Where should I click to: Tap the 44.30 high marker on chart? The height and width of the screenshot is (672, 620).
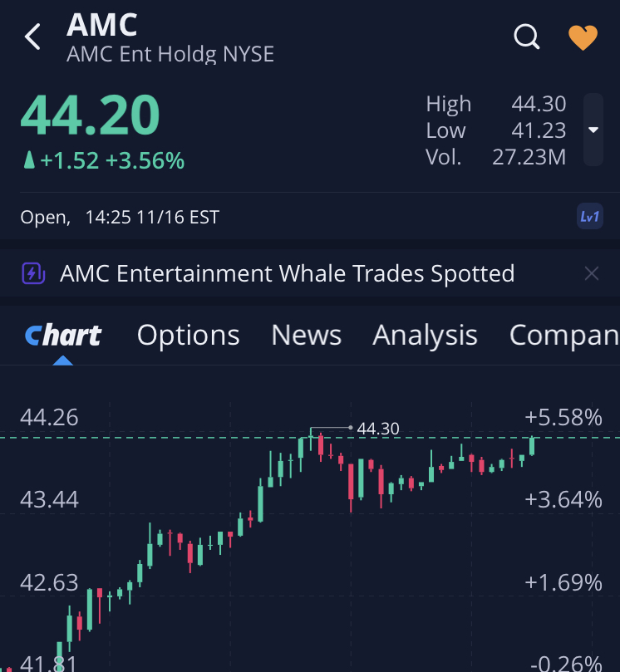coord(378,429)
